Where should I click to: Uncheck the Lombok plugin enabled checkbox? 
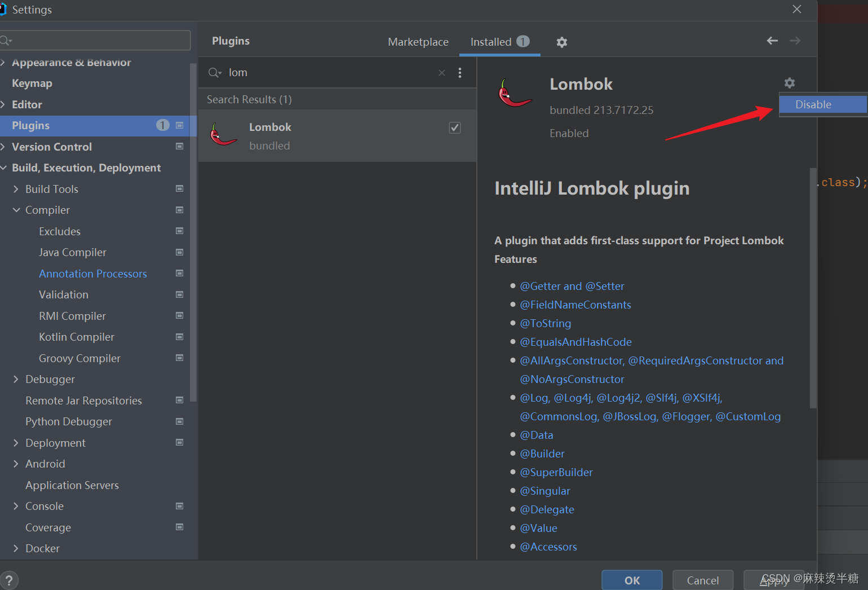tap(455, 127)
